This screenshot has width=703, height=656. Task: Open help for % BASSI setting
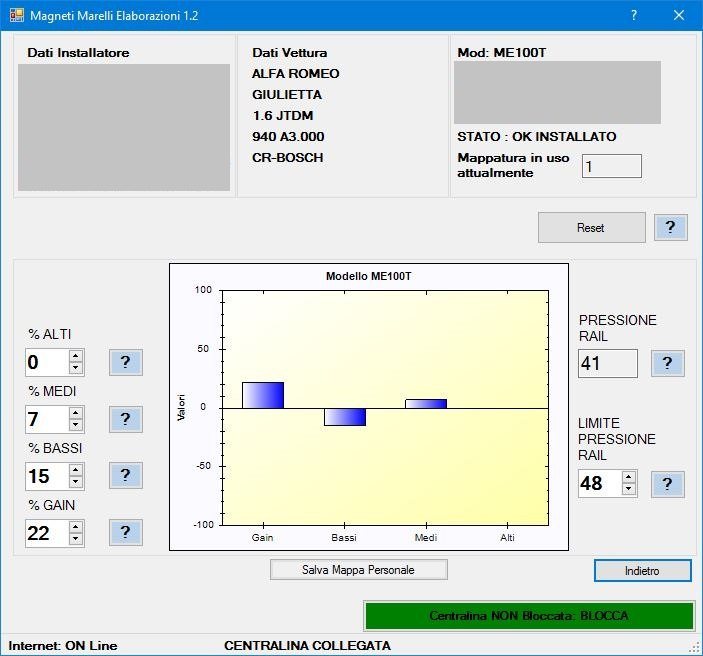pyautogui.click(x=126, y=476)
